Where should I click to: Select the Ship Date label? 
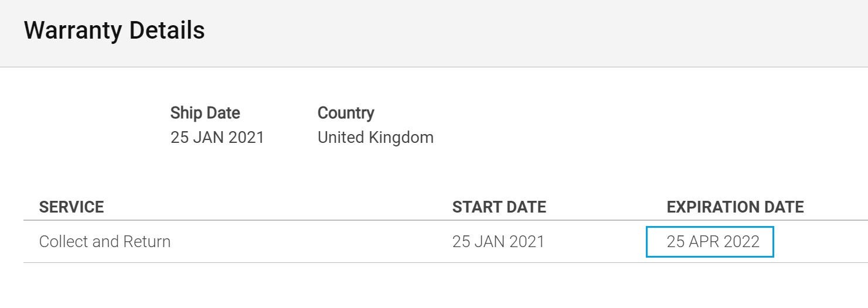(205, 112)
